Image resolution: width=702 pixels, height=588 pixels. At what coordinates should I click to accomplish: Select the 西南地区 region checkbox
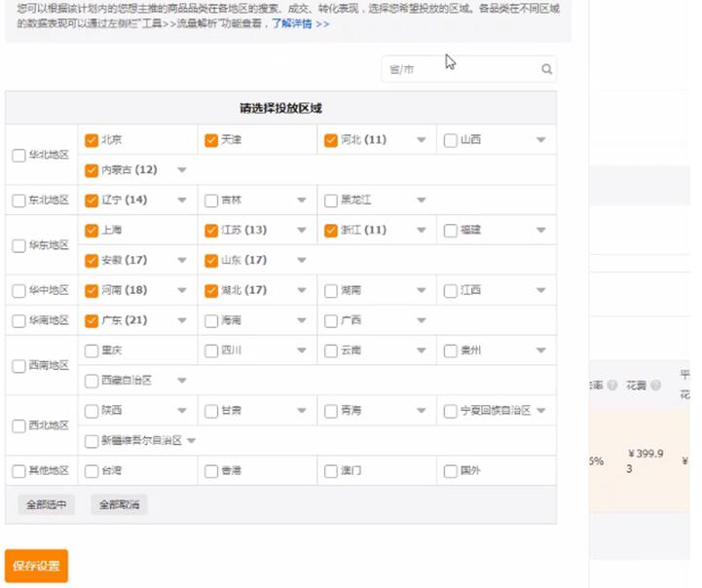(18, 366)
